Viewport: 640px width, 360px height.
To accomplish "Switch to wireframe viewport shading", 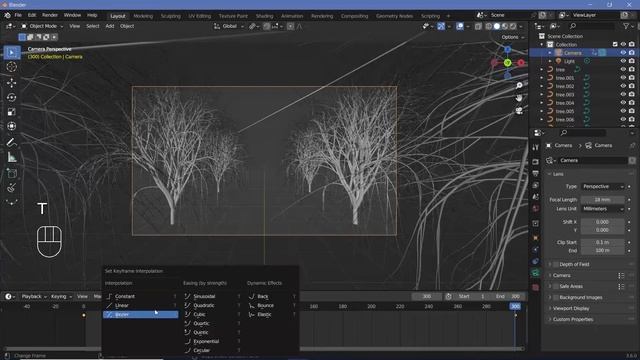I will 489,26.
